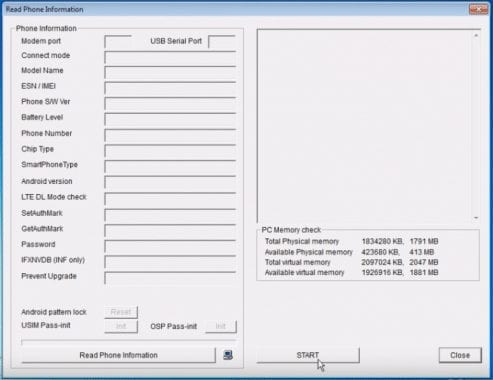Click the Close button

click(460, 355)
